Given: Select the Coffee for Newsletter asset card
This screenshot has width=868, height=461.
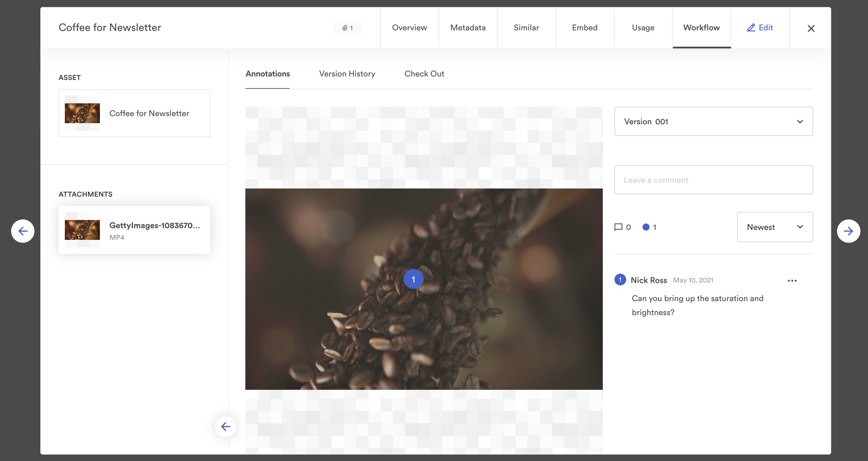Looking at the screenshot, I should point(134,113).
